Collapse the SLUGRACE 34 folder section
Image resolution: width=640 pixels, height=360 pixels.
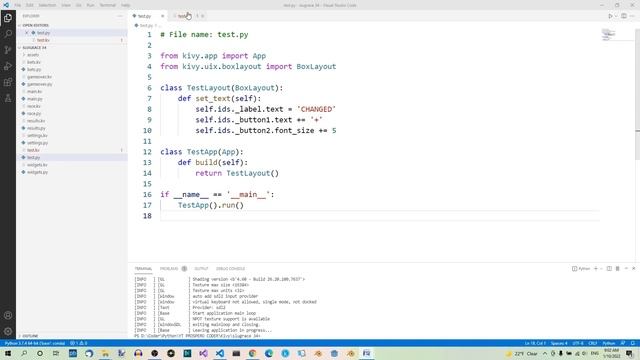pyautogui.click(x=19, y=48)
